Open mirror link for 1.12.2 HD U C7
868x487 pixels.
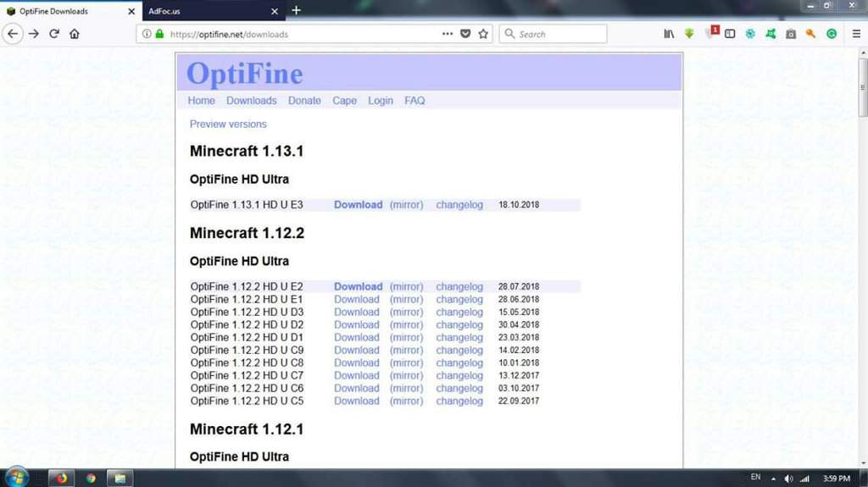[x=406, y=376]
